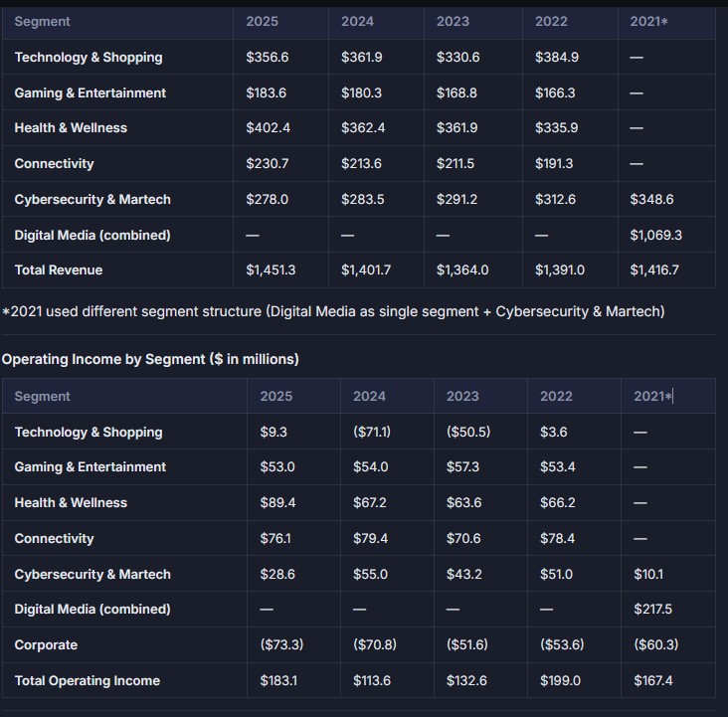Click the Operating Income by Segment heading
The width and height of the screenshot is (728, 717).
tap(150, 359)
